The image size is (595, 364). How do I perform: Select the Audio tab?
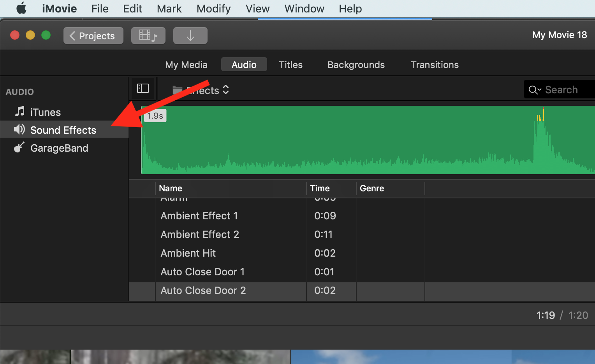coord(244,65)
